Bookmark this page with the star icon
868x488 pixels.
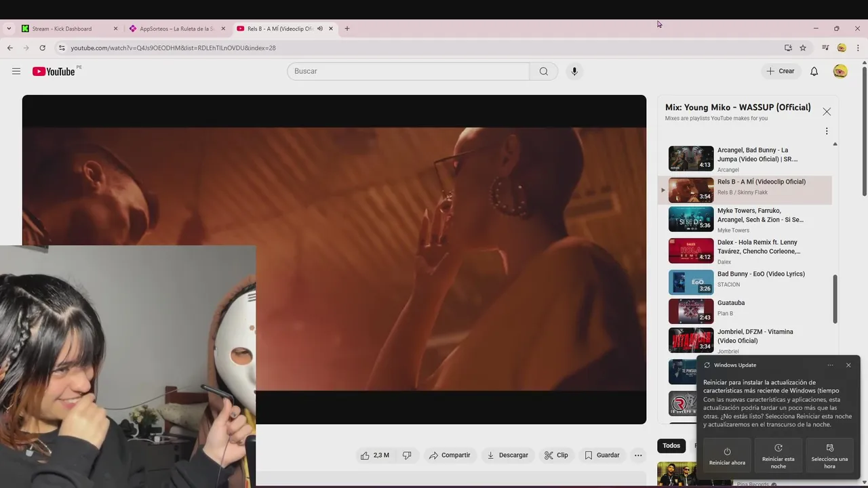pos(803,48)
